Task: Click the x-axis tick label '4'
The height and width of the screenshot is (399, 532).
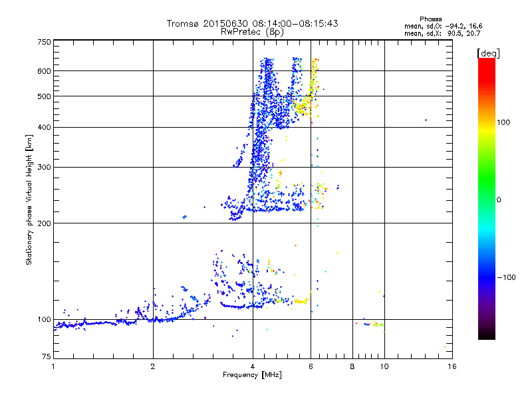Action: point(253,366)
